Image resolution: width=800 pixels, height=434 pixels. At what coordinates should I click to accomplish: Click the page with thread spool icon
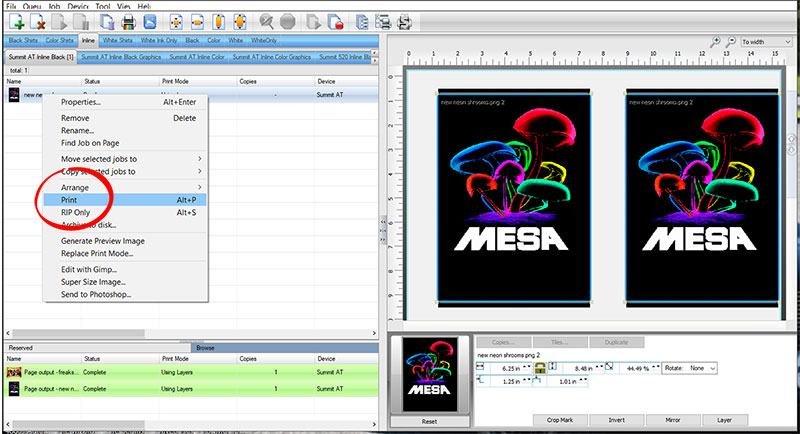[x=107, y=22]
